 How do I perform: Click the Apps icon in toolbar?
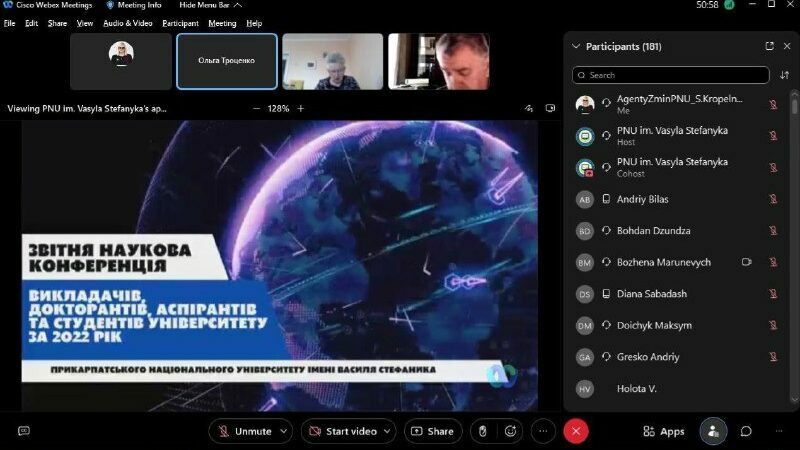click(x=664, y=431)
